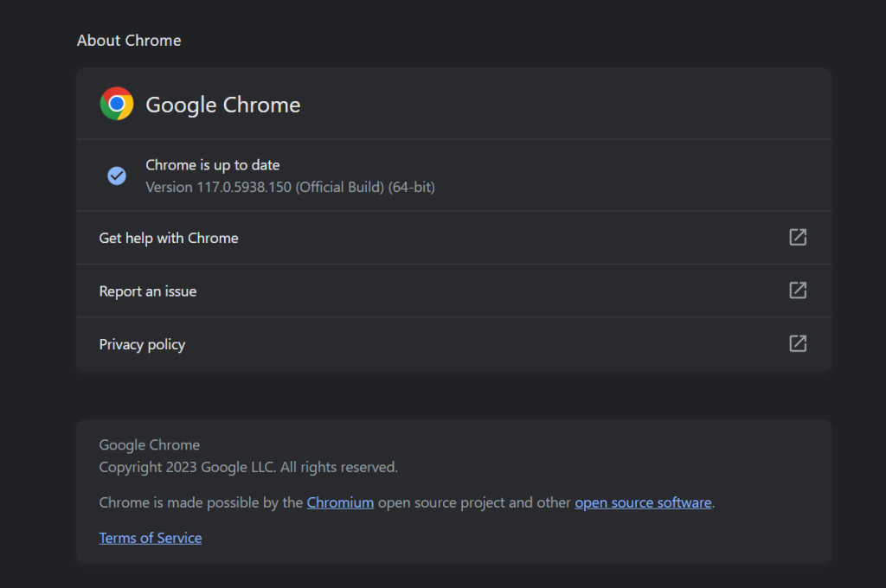Viewport: 886px width, 588px height.
Task: Click the Chrome is up to date status text
Action: tap(213, 165)
